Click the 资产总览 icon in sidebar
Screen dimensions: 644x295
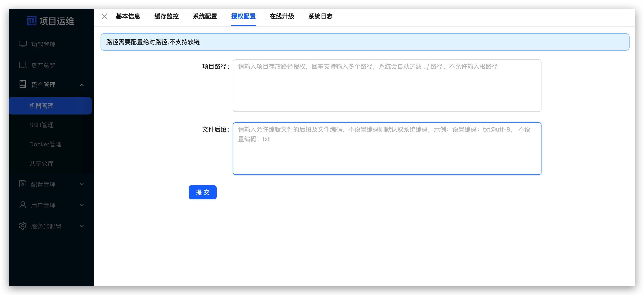[23, 65]
